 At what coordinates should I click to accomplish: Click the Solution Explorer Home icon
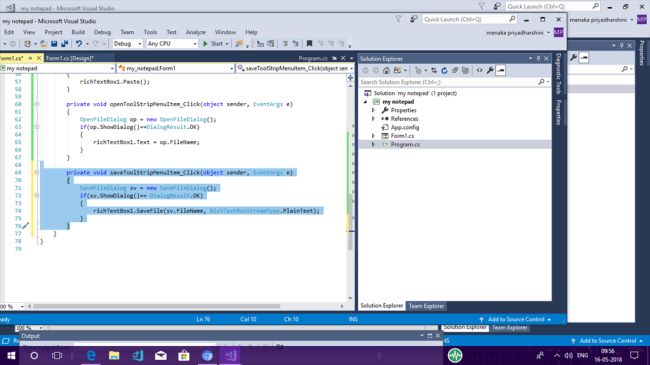coord(386,71)
